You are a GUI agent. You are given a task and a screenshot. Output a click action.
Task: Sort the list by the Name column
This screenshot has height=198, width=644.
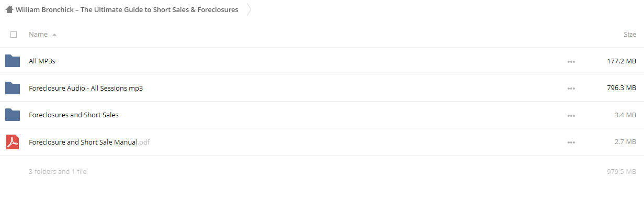(38, 34)
